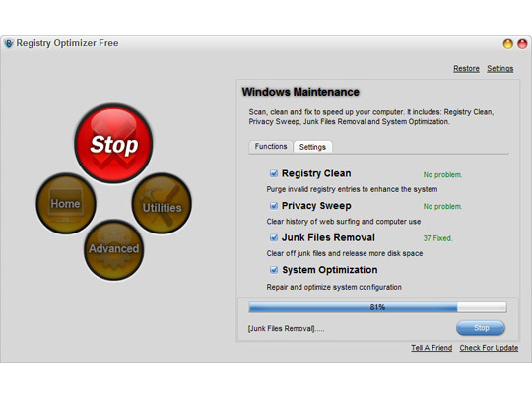This screenshot has width=532, height=399.
Task: Click the blue Stop button
Action: pos(481,328)
